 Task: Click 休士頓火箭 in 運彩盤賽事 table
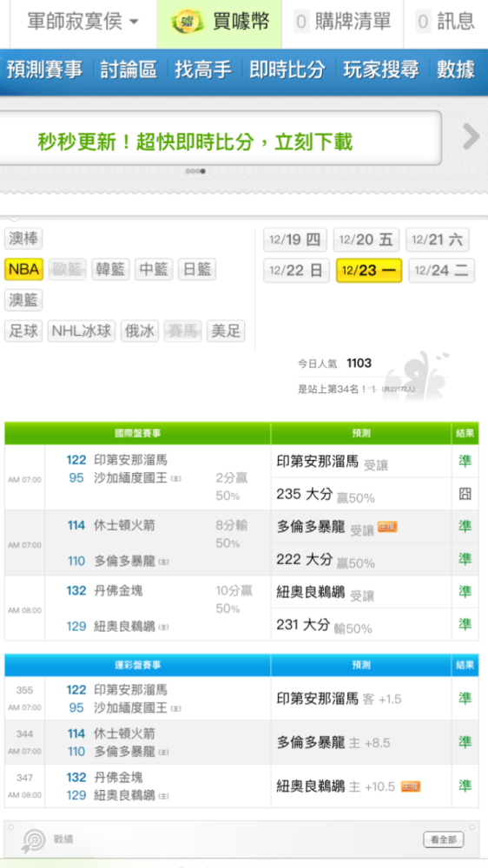click(x=124, y=733)
